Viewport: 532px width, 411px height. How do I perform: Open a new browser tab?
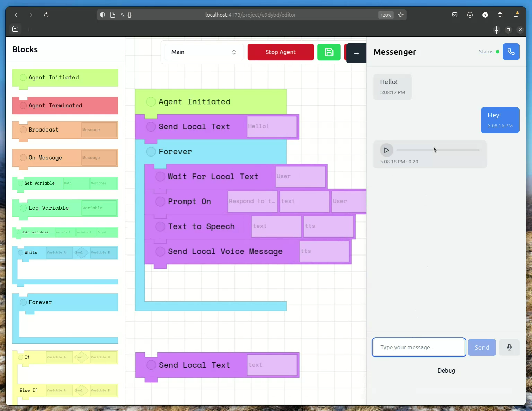tap(29, 29)
